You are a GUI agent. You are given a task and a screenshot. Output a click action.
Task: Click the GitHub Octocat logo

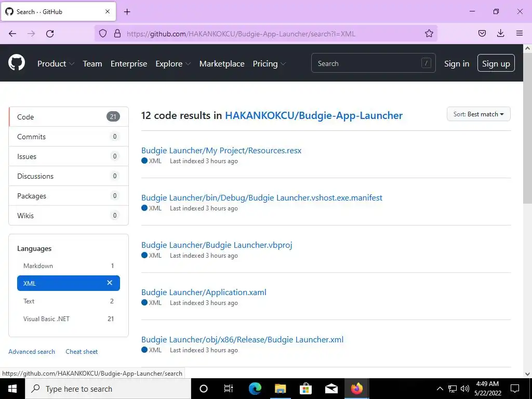click(17, 63)
